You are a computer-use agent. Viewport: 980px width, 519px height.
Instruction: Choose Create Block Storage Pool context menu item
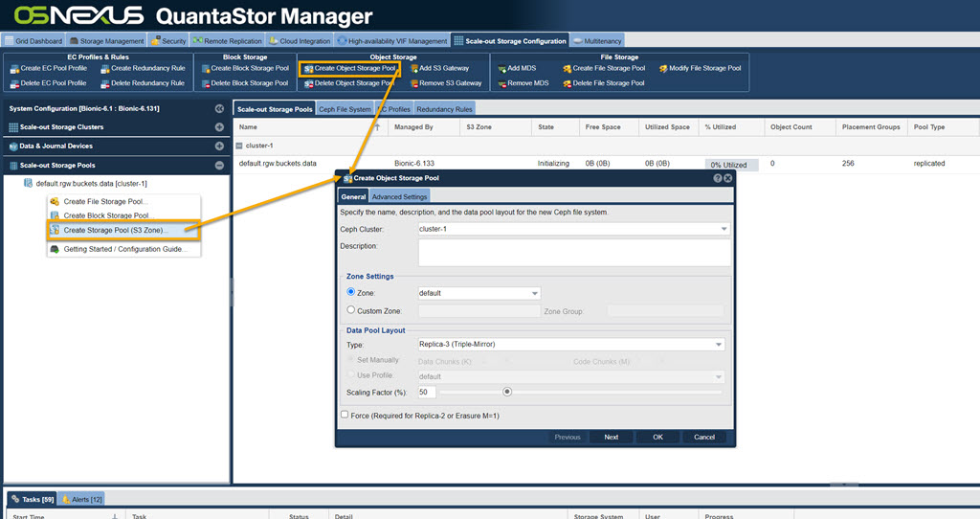(x=123, y=215)
